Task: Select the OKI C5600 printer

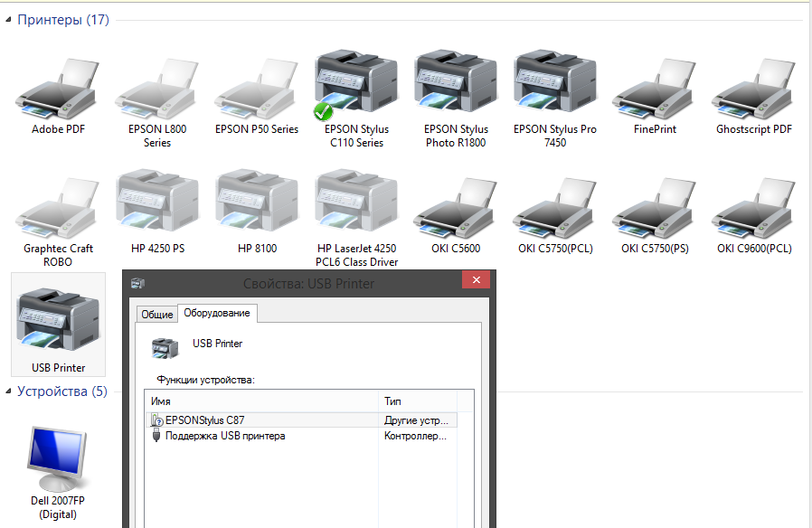Action: click(456, 208)
